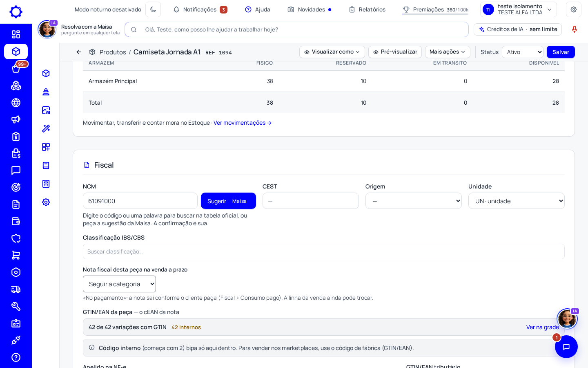Open the dashboard grid icon in the blue sidebar
The image size is (588, 368).
coord(16,34)
